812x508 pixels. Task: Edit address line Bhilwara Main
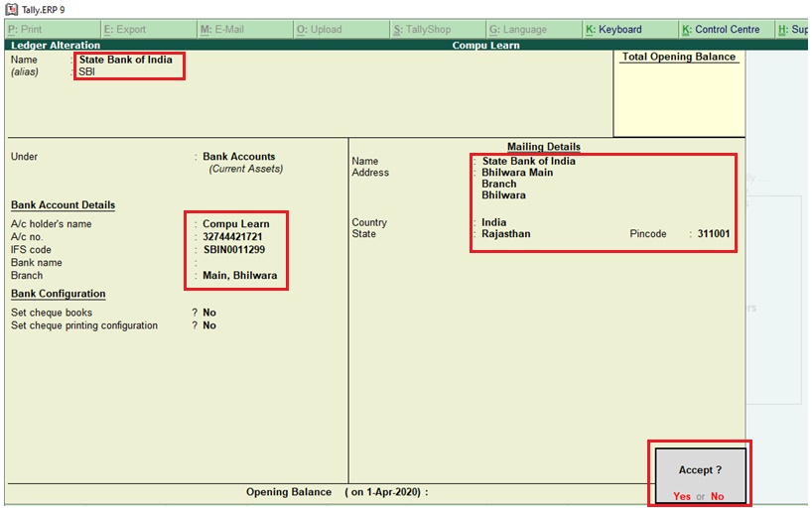click(517, 173)
